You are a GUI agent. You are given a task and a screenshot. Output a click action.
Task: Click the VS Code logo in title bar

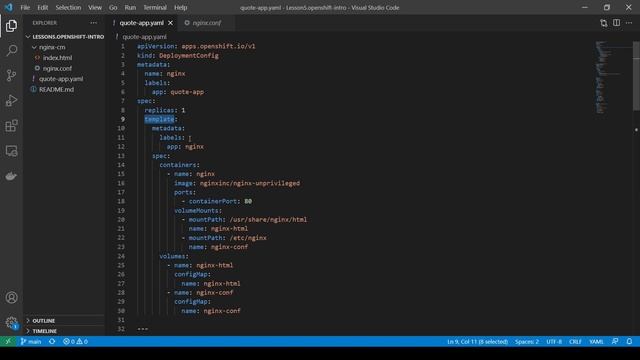9,7
